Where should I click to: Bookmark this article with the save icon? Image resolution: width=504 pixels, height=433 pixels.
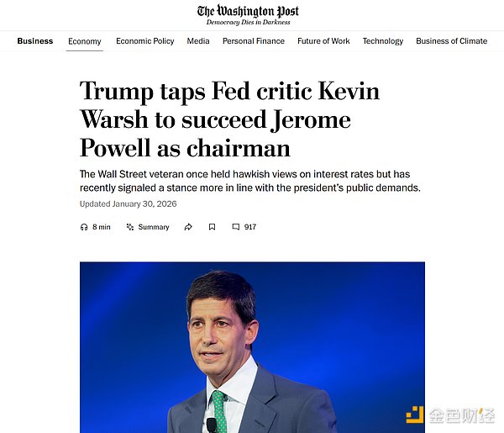coord(213,227)
